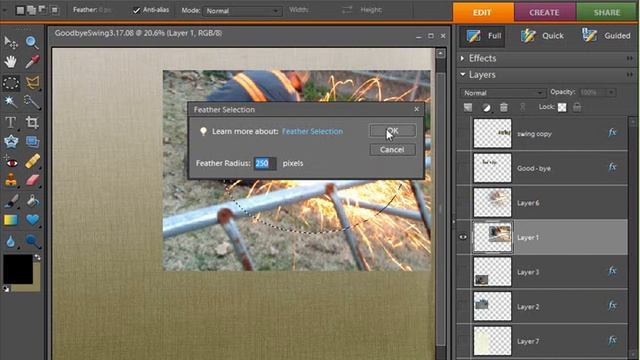Delete layer using trash icon
The image size is (640, 360).
tap(504, 107)
